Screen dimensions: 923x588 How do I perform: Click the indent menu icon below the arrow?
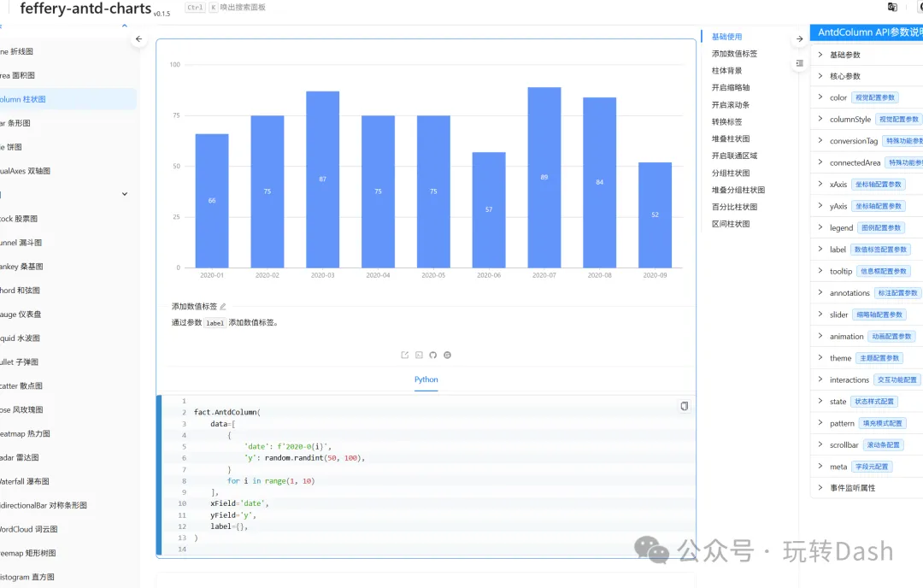pyautogui.click(x=799, y=63)
